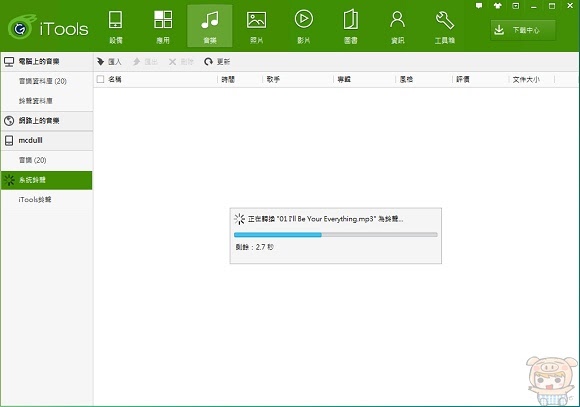Select the System Ringtones sidebar item
The image size is (580, 407).
pyautogui.click(x=47, y=180)
